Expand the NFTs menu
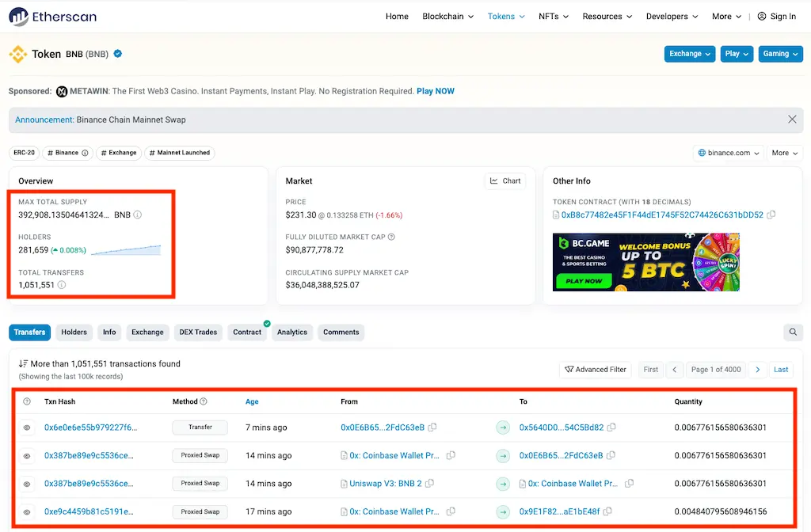The height and width of the screenshot is (532, 811). point(554,17)
